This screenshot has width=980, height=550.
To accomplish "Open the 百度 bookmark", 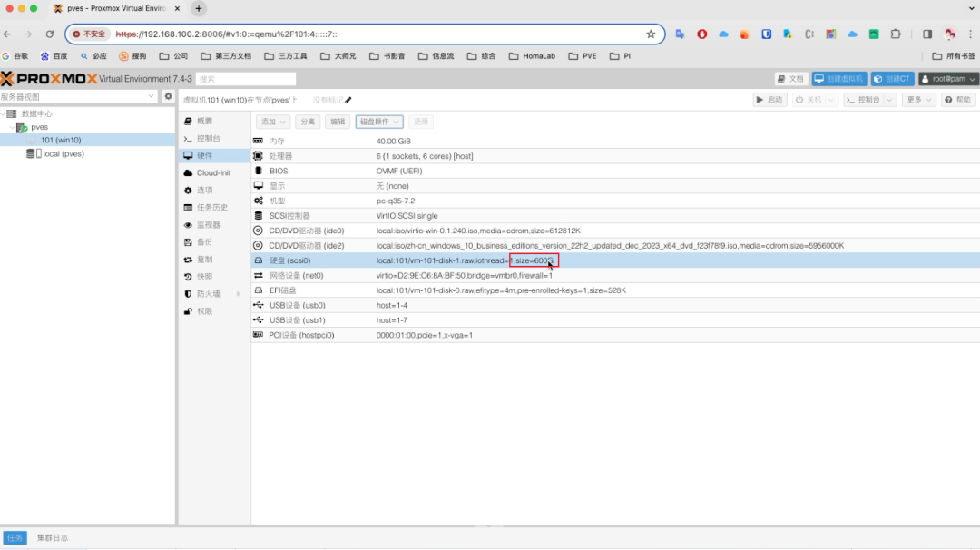I will [x=54, y=56].
